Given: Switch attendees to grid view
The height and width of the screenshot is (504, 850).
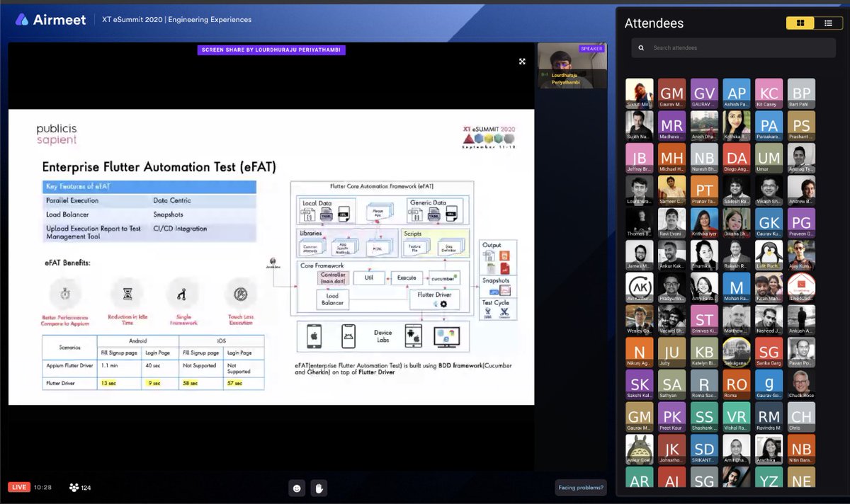Looking at the screenshot, I should 800,23.
